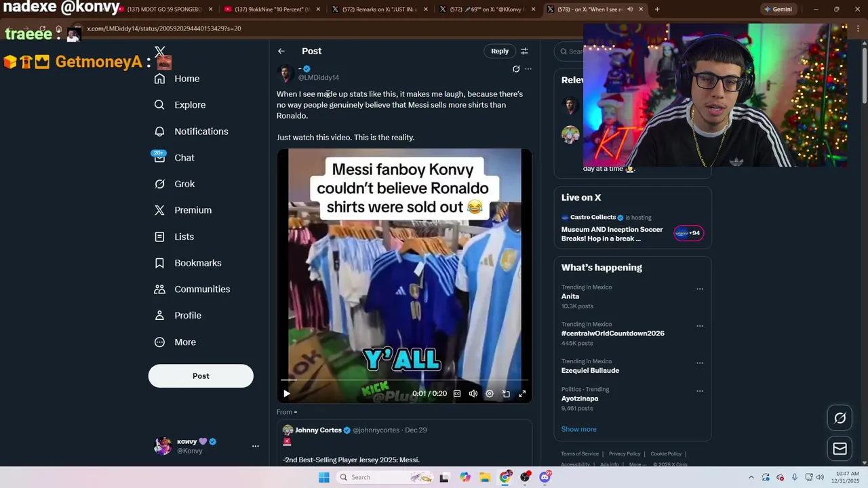
Task: Open Windows Start menu
Action: pos(323,477)
